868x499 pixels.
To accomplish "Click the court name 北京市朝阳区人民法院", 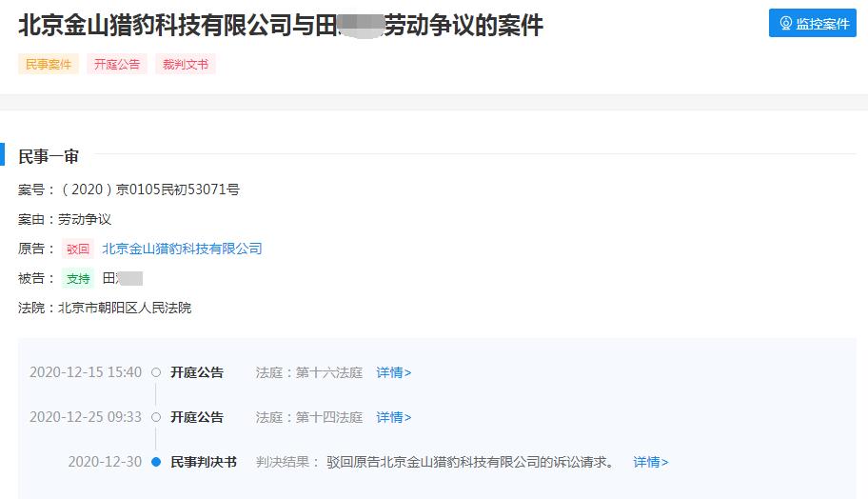I will coord(125,308).
